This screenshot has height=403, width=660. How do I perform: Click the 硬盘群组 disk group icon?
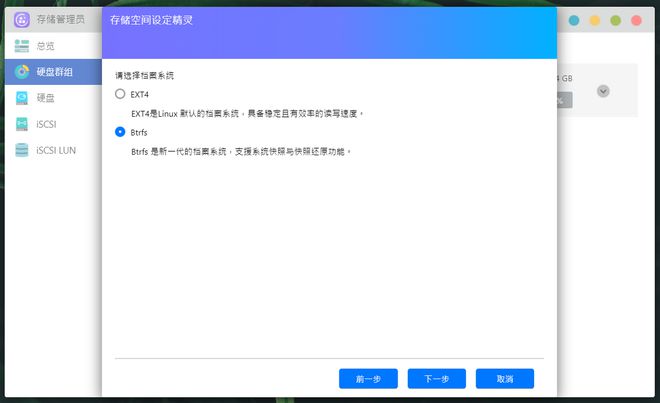[21, 72]
